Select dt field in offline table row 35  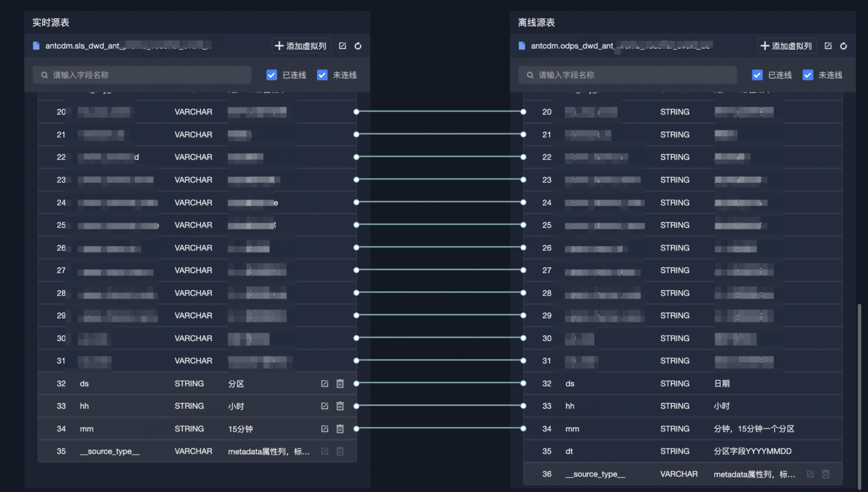pyautogui.click(x=569, y=451)
